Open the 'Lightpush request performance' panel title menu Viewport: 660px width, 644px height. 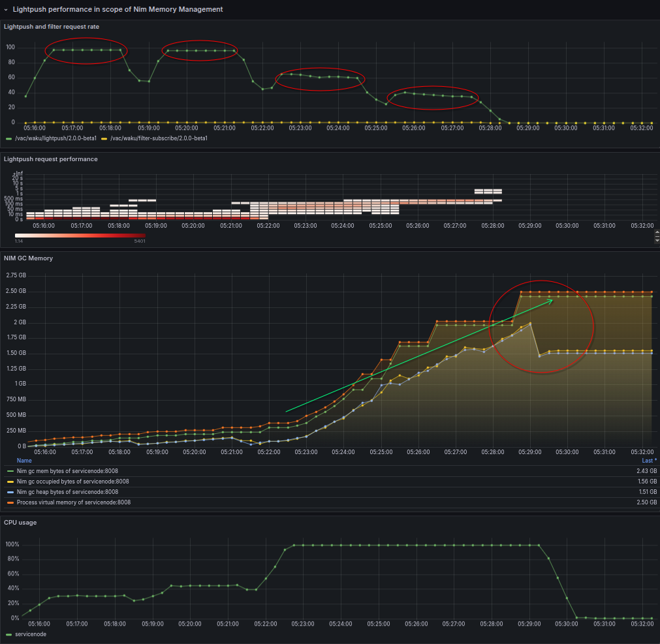coord(51,159)
